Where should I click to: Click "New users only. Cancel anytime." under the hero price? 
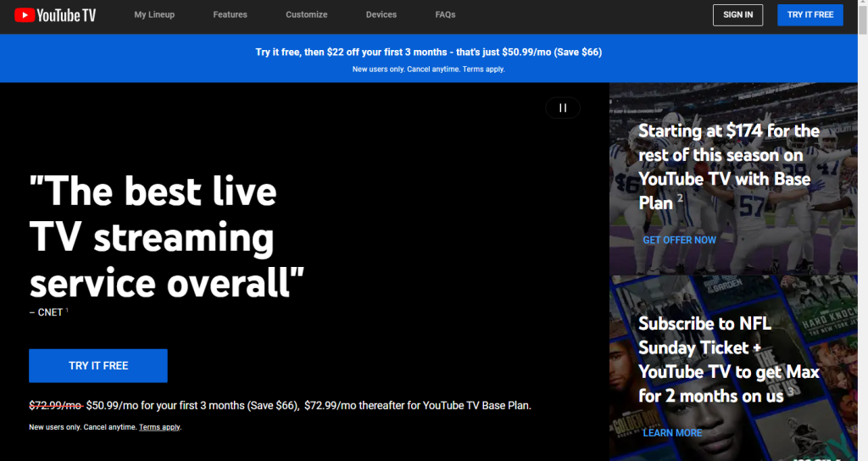click(82, 427)
